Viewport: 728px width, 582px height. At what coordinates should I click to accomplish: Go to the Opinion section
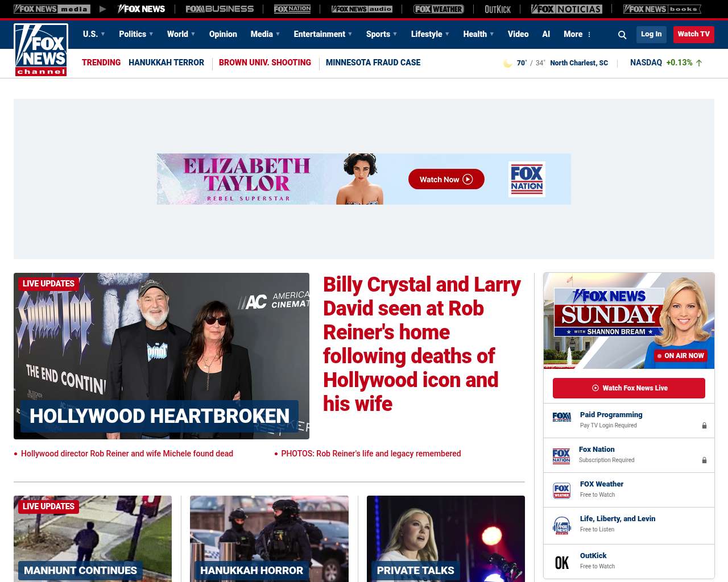[x=223, y=34]
